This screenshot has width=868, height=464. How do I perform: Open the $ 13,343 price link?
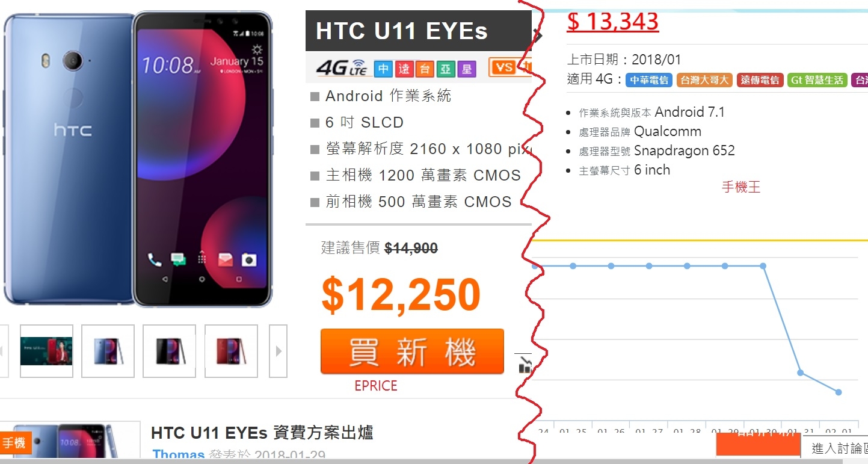[613, 22]
